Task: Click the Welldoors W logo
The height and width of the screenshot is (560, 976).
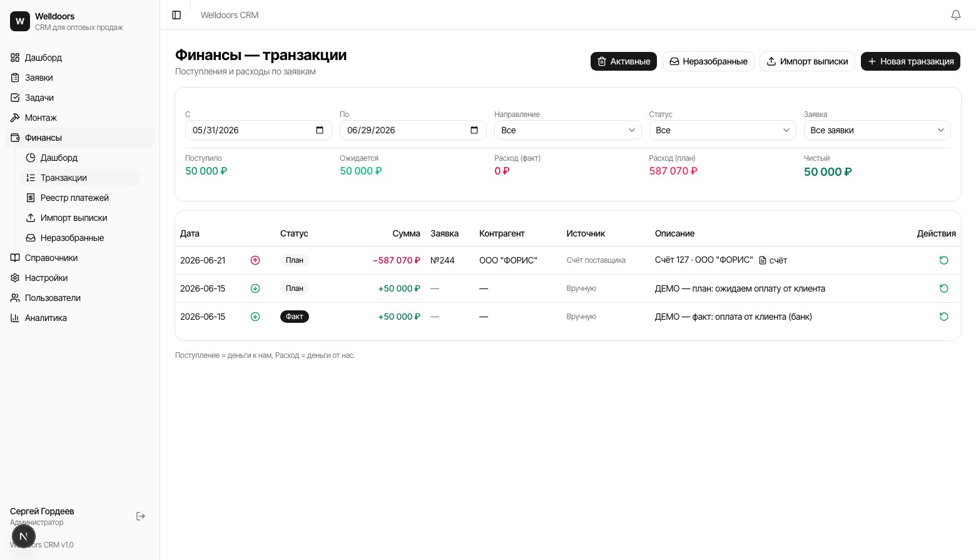Action: 20,21
